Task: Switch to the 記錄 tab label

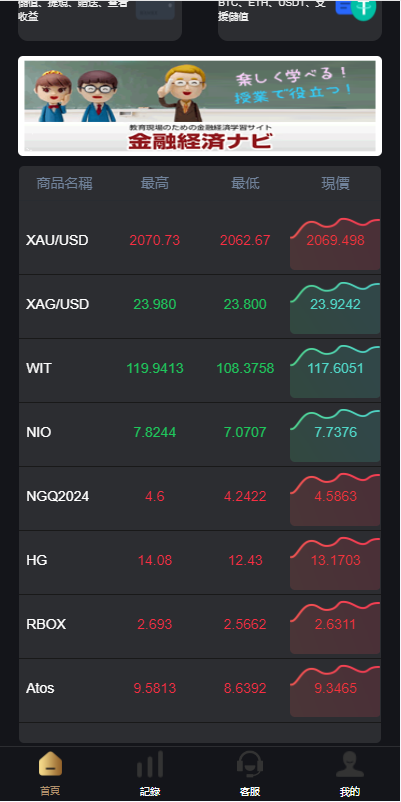Action: coord(150,792)
